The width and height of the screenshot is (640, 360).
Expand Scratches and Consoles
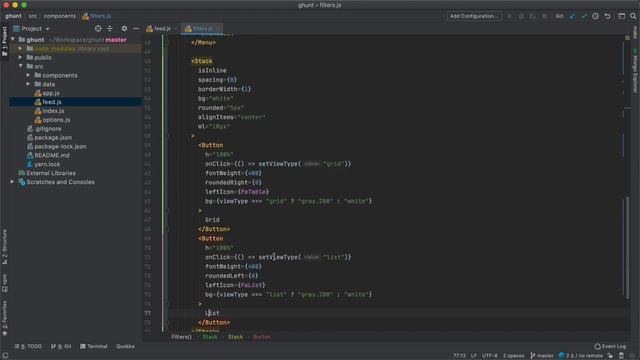[12, 182]
